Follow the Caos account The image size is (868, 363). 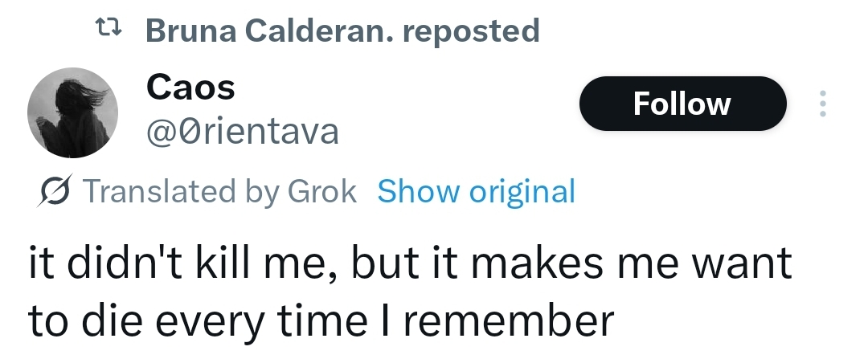(682, 104)
